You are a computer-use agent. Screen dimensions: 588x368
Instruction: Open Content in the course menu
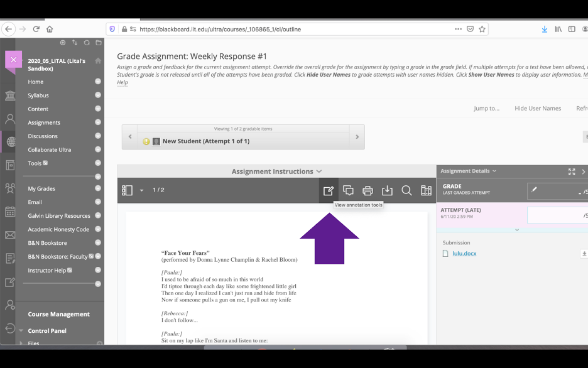(x=38, y=109)
